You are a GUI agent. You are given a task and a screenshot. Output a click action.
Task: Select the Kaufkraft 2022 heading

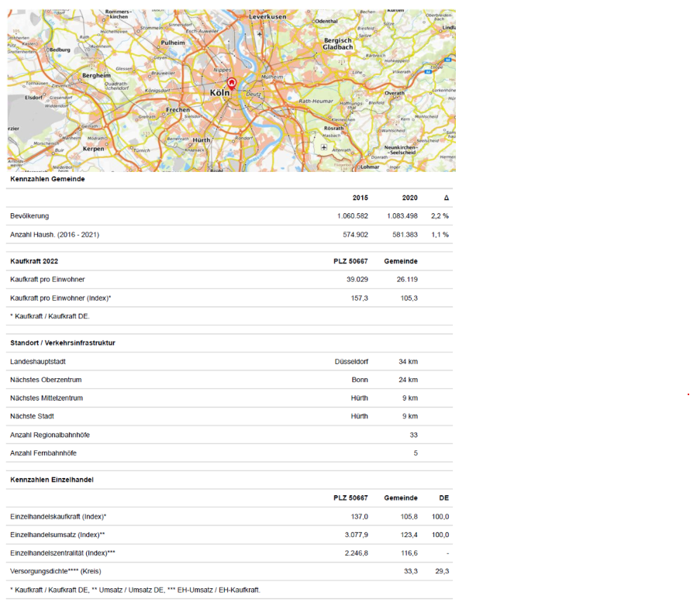[x=34, y=261]
